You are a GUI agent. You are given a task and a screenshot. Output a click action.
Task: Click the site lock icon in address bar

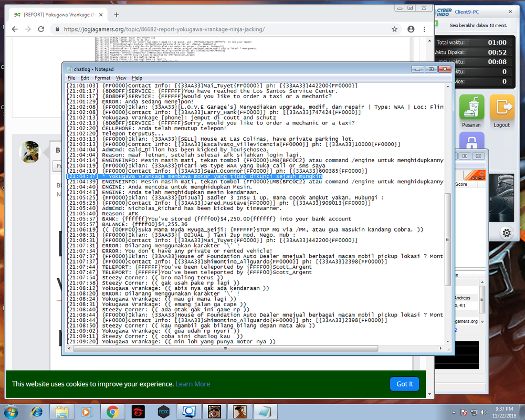tap(57, 29)
